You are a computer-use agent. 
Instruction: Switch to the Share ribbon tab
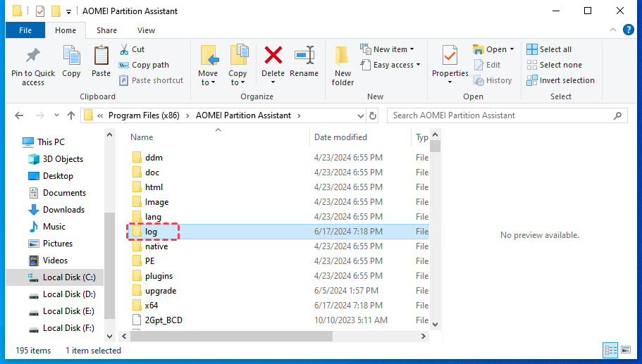106,30
